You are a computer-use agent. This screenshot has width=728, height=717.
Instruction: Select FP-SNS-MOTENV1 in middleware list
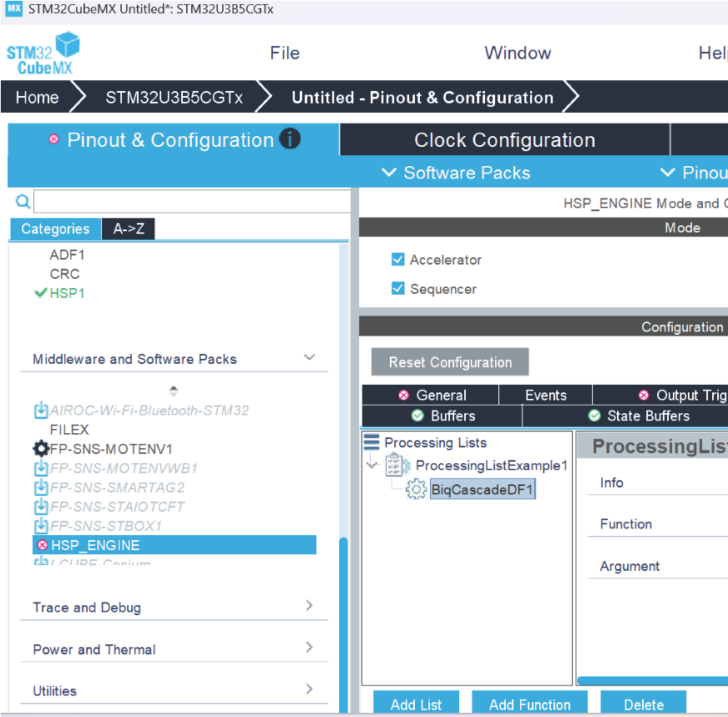pyautogui.click(x=111, y=449)
